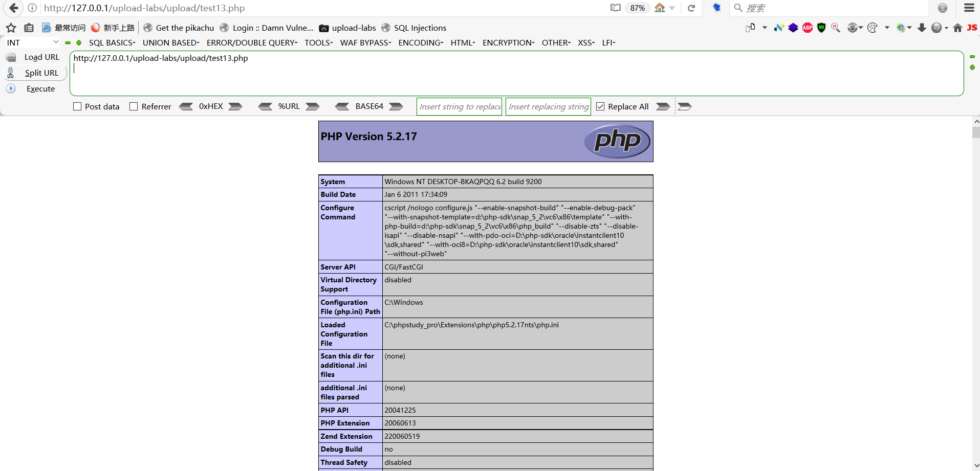Open dropdown beside the copy pages icon
The image size is (980, 471).
click(765, 28)
